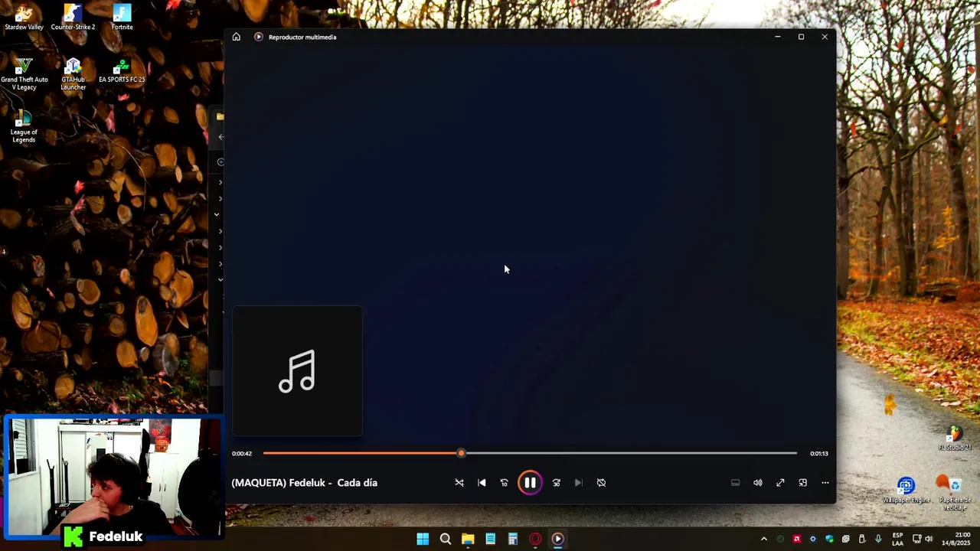Select the FL Studio 21 desktop icon
Image resolution: width=980 pixels, height=551 pixels.
point(955,439)
